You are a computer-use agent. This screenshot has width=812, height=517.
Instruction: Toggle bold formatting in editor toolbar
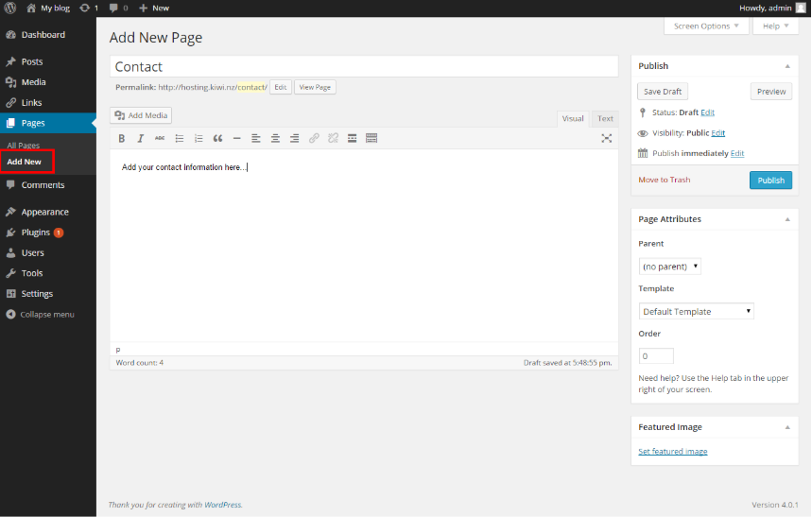121,138
